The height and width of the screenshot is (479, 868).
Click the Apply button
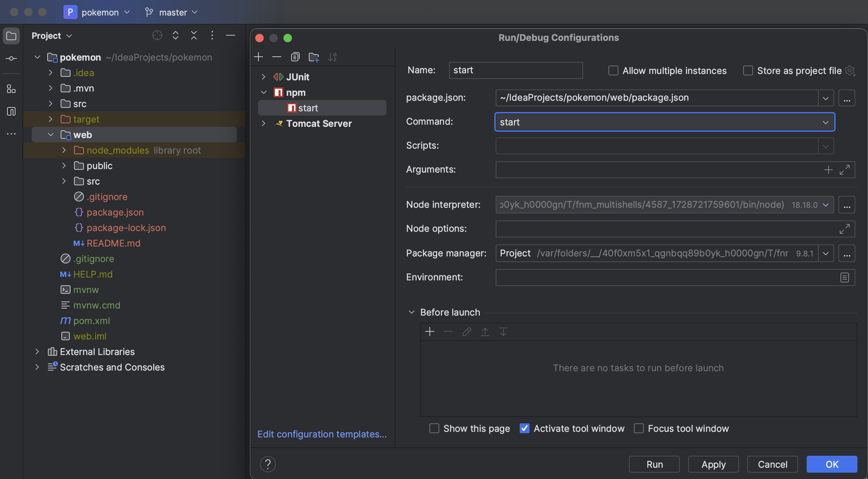(713, 464)
